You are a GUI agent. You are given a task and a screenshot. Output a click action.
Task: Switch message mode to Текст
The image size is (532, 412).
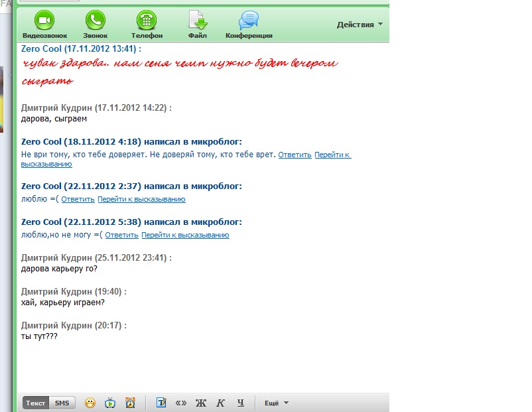pyautogui.click(x=36, y=403)
